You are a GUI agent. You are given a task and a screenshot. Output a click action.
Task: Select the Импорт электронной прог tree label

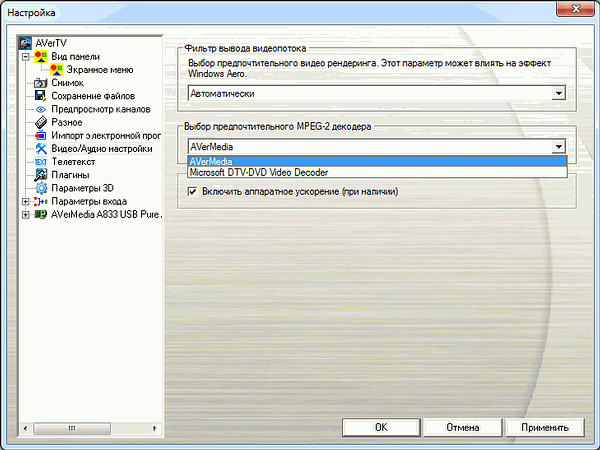click(x=106, y=135)
